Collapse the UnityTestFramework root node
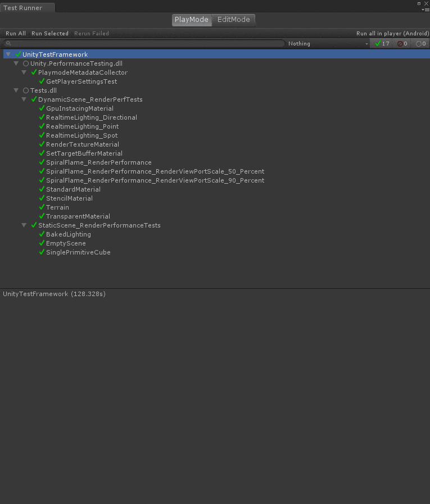 (8, 55)
